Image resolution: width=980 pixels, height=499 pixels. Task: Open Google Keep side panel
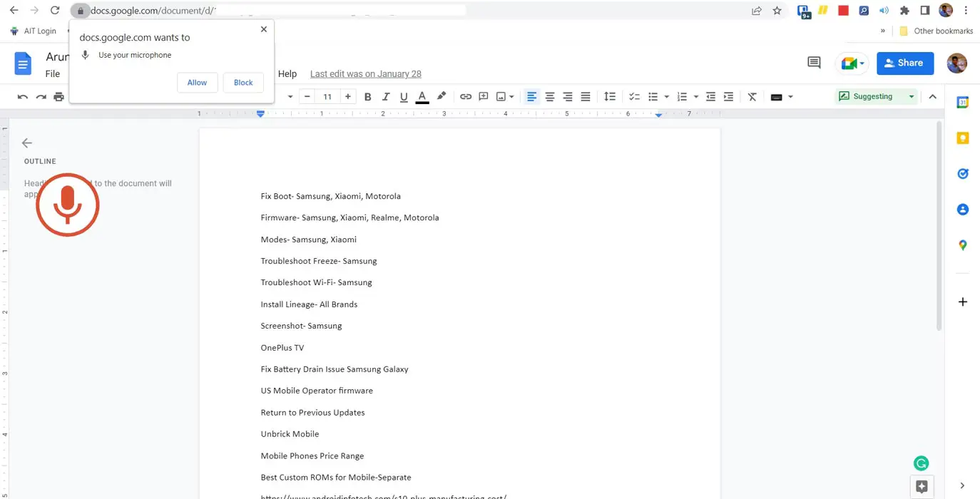[962, 138]
